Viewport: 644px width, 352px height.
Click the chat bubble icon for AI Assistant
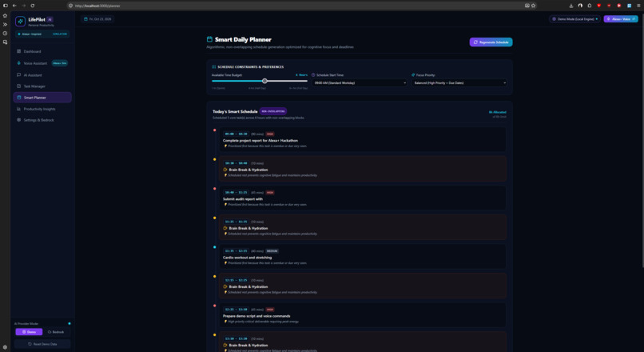point(19,75)
